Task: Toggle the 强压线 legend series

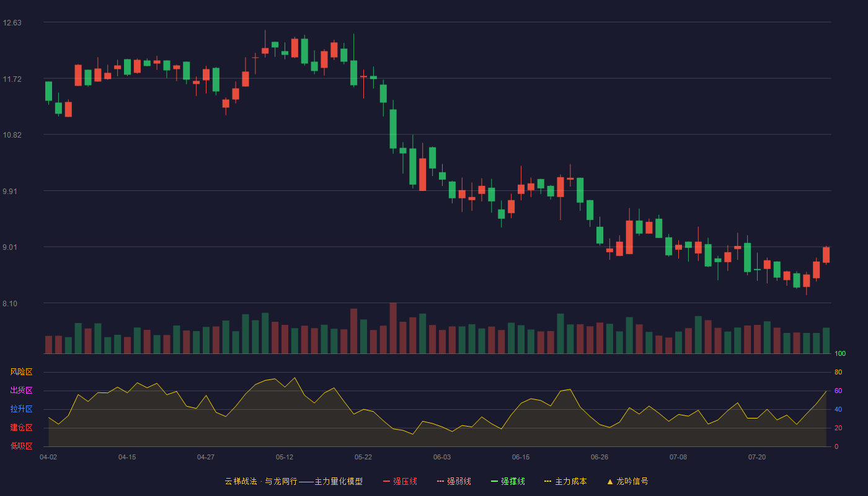Action: coord(400,481)
